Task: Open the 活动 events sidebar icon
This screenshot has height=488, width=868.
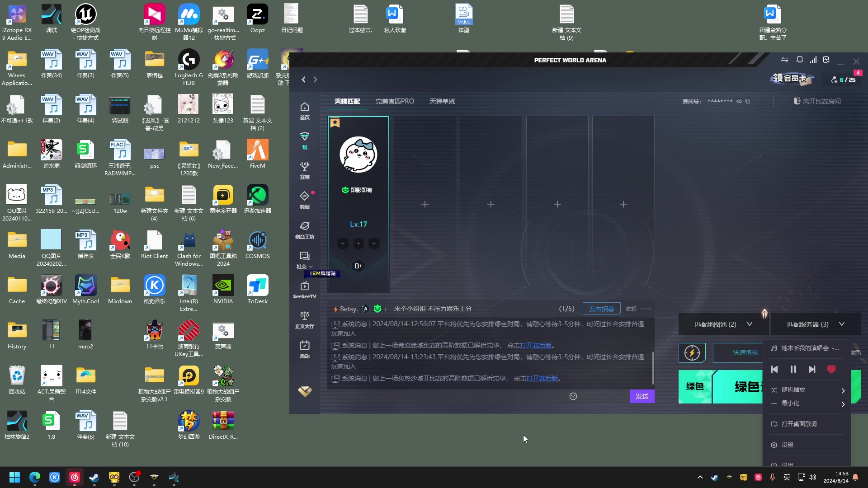Action: point(305,349)
